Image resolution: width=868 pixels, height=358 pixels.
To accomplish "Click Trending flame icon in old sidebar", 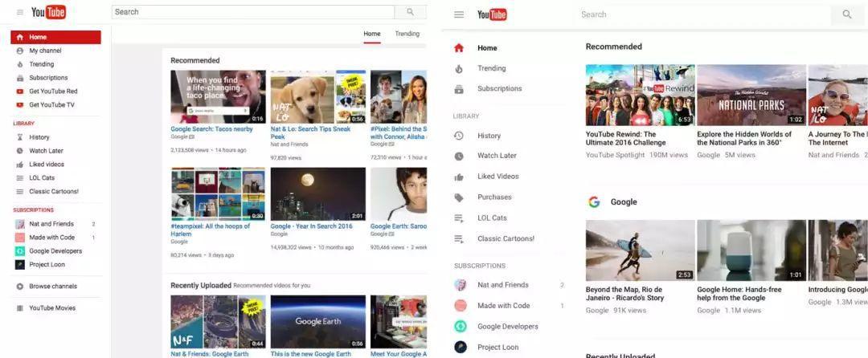I will [x=20, y=64].
